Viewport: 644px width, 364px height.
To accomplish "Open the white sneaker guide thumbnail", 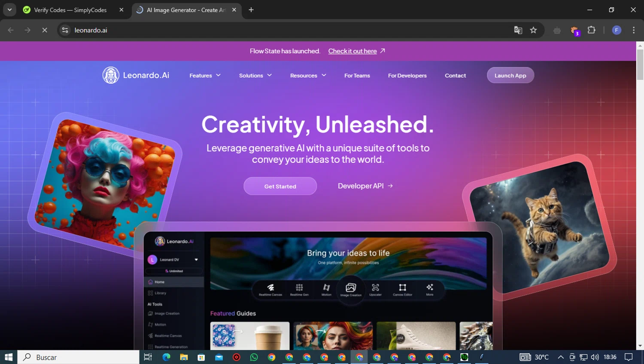I will pyautogui.click(x=416, y=336).
